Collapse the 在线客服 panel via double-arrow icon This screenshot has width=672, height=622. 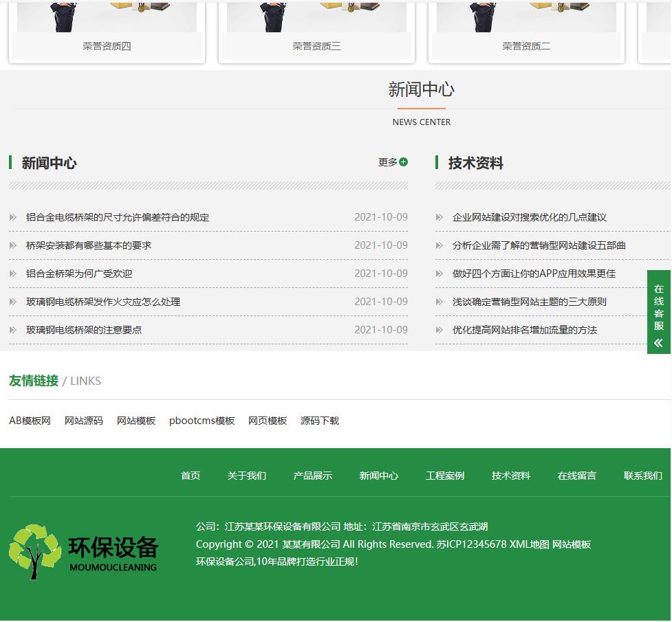coord(659,343)
